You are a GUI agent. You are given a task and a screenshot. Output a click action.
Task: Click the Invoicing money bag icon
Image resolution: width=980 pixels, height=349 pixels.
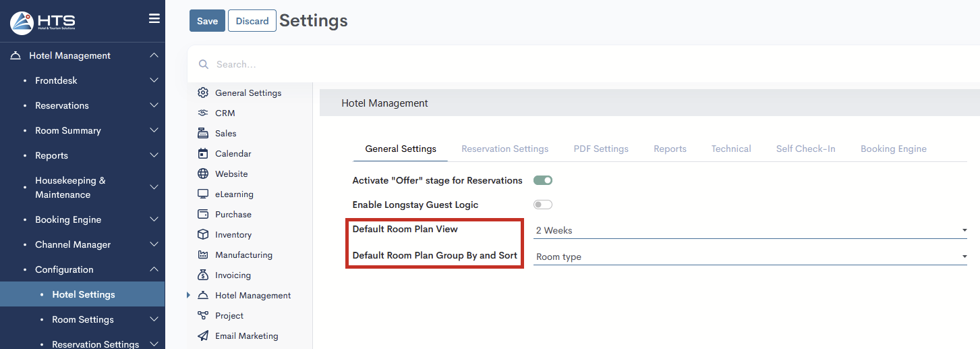click(203, 275)
